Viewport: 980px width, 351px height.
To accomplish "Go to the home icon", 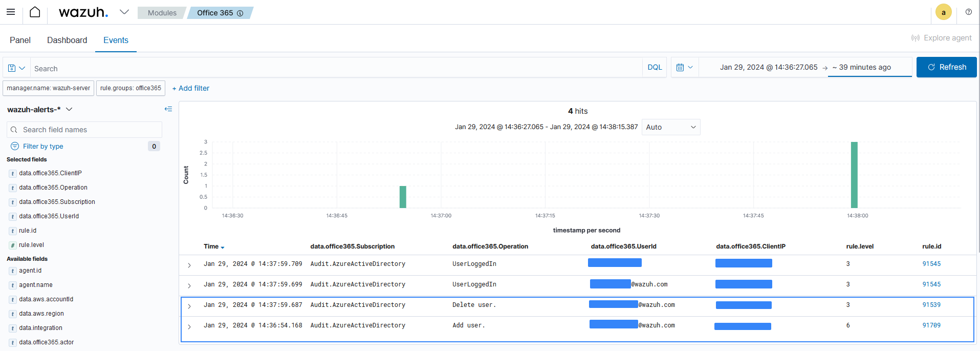I will click(35, 12).
